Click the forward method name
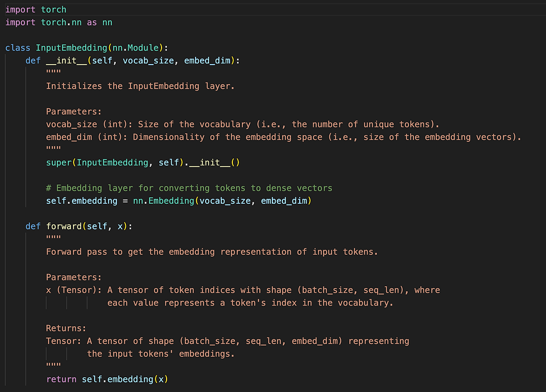Image resolution: width=546 pixels, height=392 pixels. pyautogui.click(x=64, y=226)
